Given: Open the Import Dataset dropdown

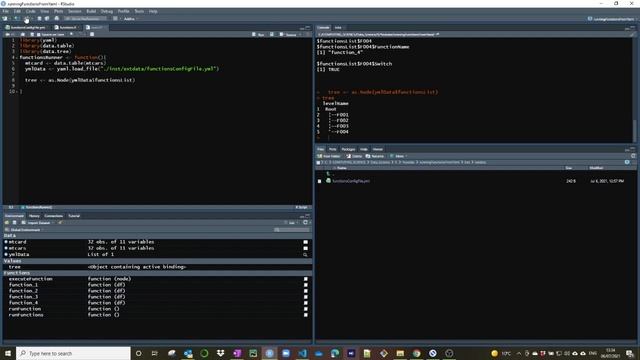Looking at the screenshot, I should click(x=38, y=223).
